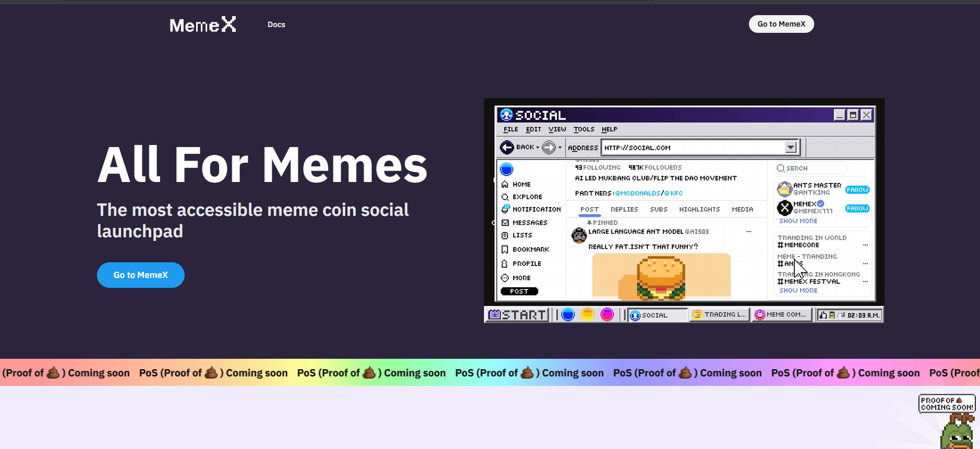Follow the MemeX @memex777 account
The height and width of the screenshot is (449, 980).
coord(857,209)
